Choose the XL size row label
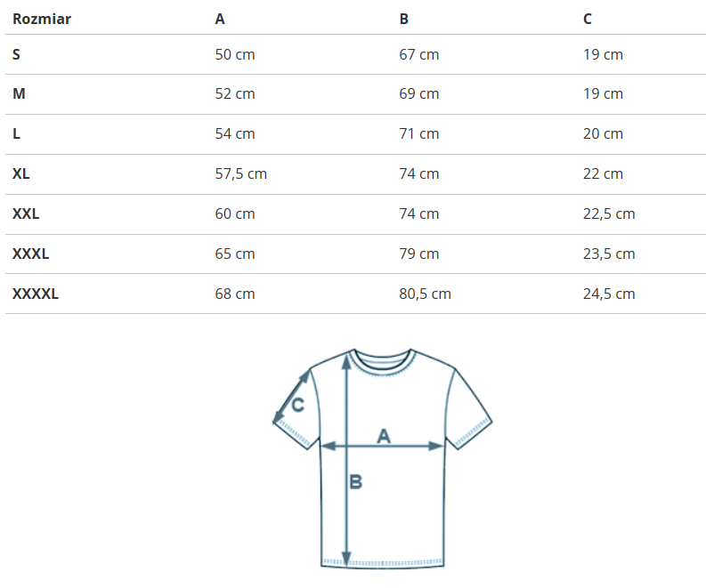The width and height of the screenshot is (706, 588). 21,173
